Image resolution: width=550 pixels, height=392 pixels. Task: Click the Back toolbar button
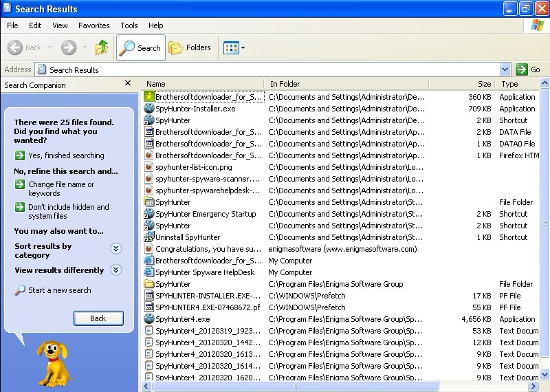[x=25, y=47]
